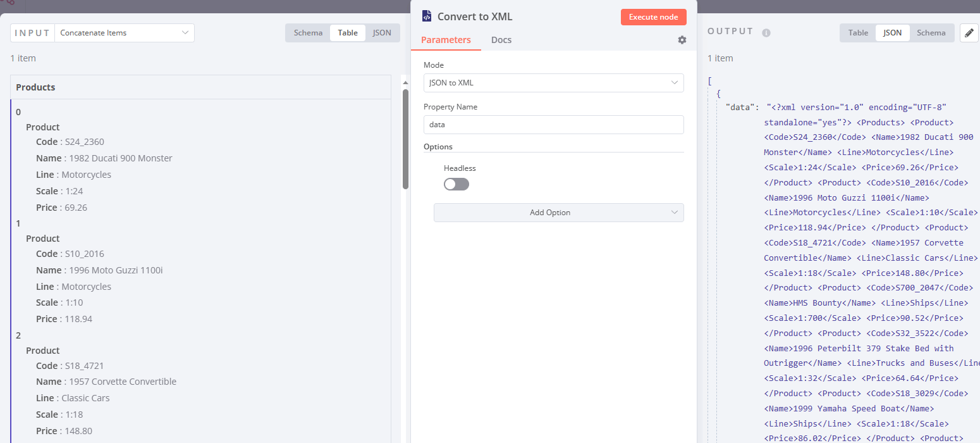
Task: Click the Products table header
Action: [x=35, y=87]
